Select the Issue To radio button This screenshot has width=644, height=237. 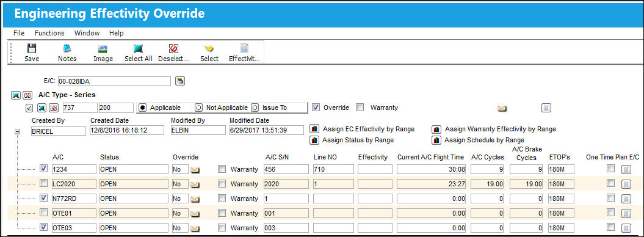point(255,108)
